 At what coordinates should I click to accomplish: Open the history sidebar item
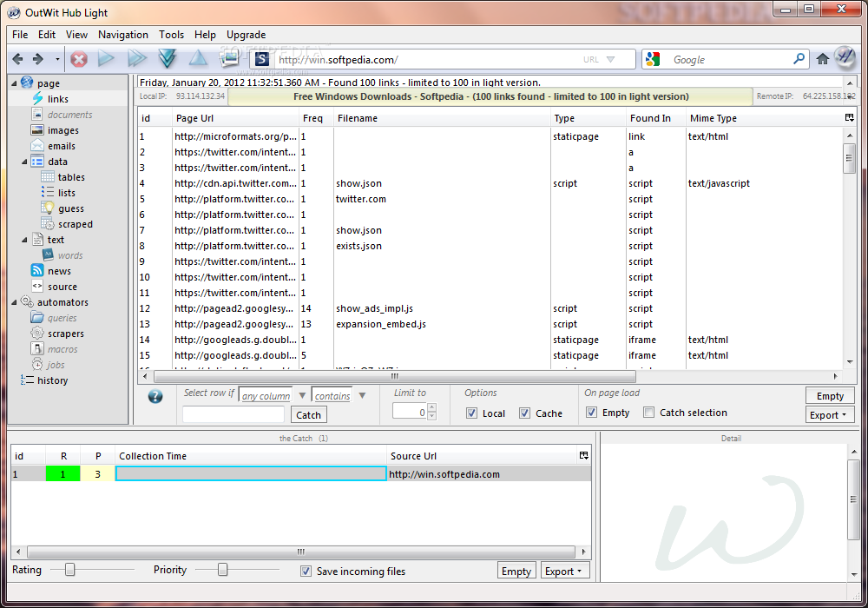[52, 380]
